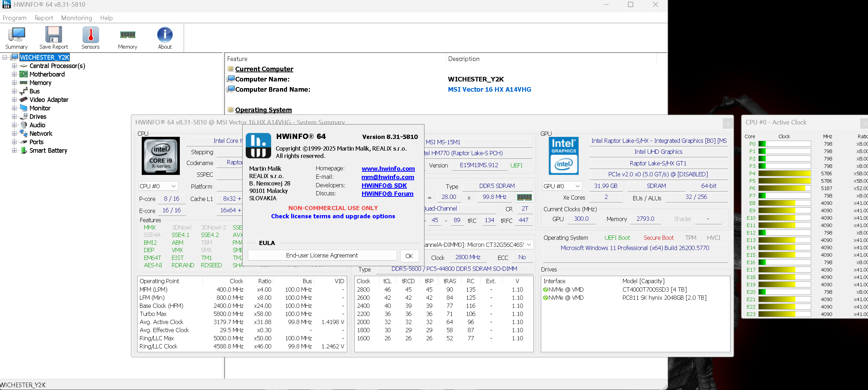Image resolution: width=868 pixels, height=390 pixels.
Task: Click the Intel Graphics GPU logo
Action: coord(563,156)
